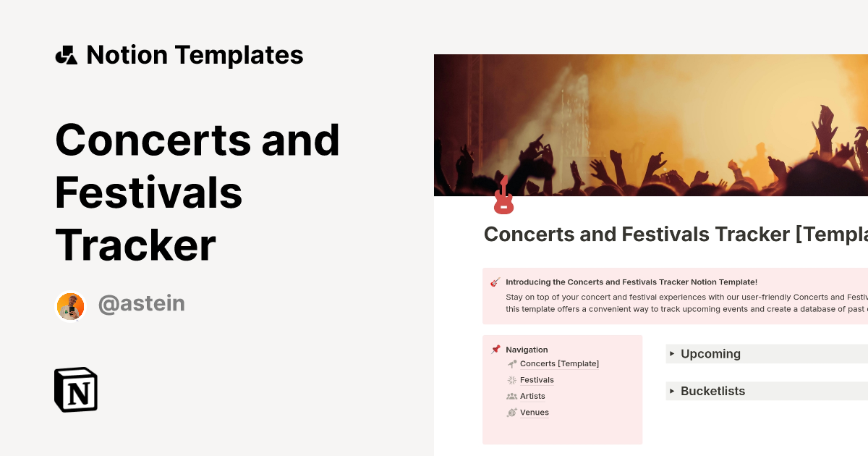The width and height of the screenshot is (868, 456).
Task: Click the red guitar page icon
Action: 503,194
